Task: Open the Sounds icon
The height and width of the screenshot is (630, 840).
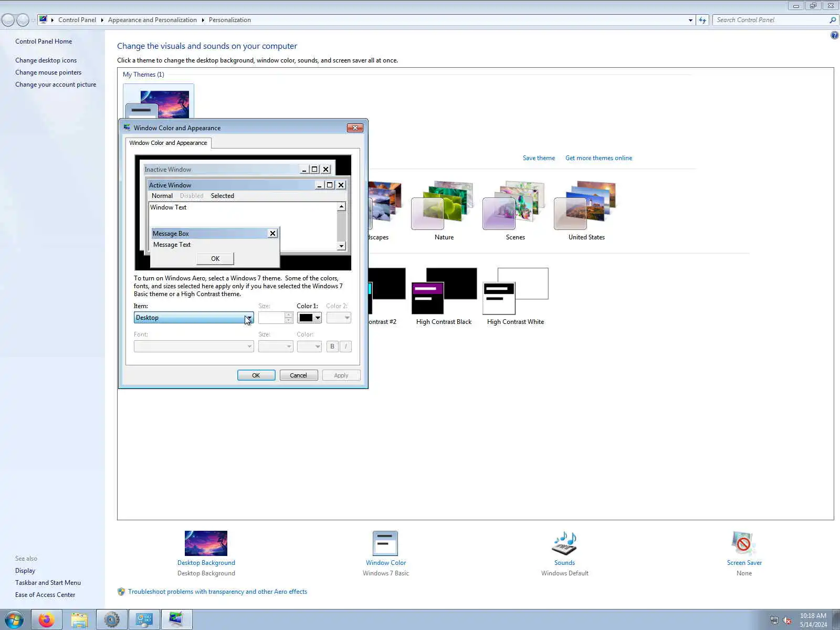Action: (x=564, y=543)
